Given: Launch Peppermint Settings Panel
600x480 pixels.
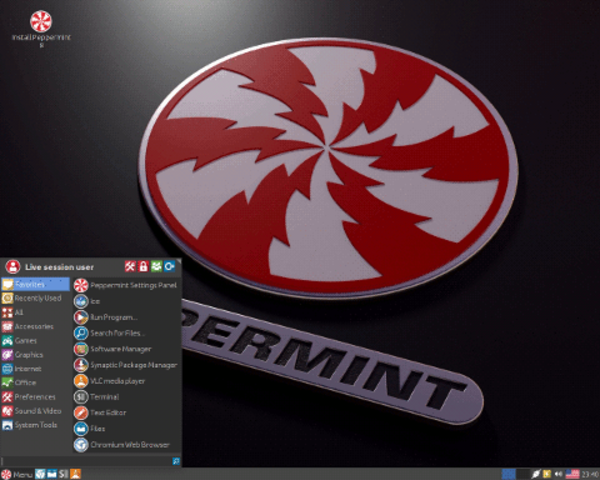Looking at the screenshot, I should [x=126, y=285].
